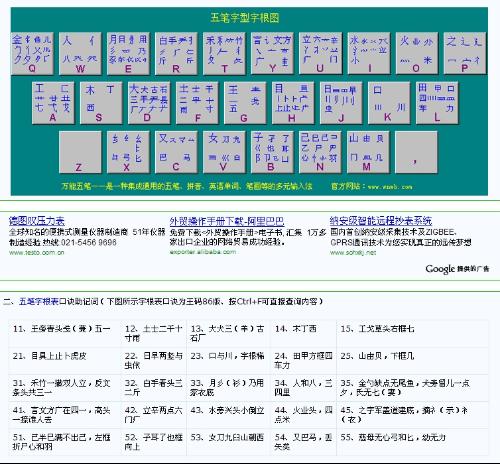Viewport: 500px width, 464px height.
Task: Select table cell 41、言文方广在四一
Action: (65, 415)
